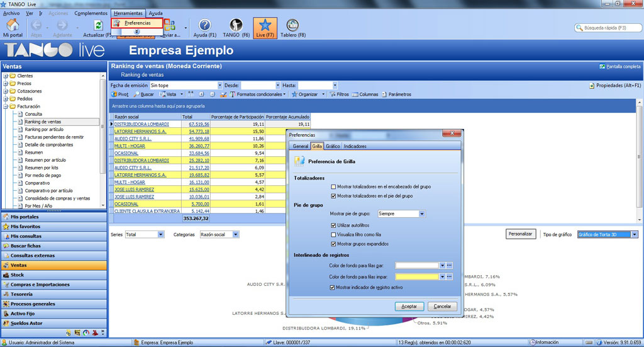Image resolution: width=644 pixels, height=347 pixels.
Task: Open more colors for filas par
Action: [449, 266]
